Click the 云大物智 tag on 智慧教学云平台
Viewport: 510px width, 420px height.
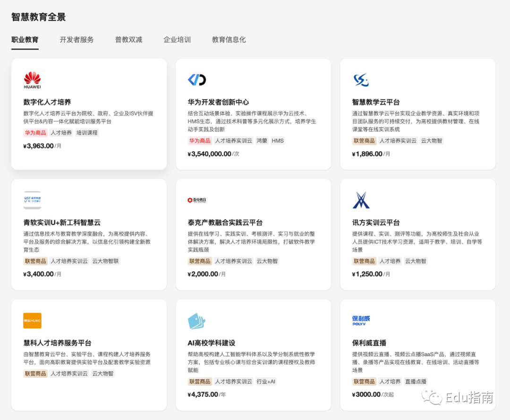pos(432,141)
